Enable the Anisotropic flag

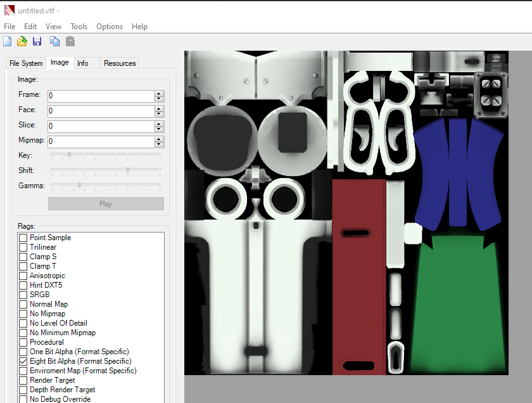click(x=23, y=276)
